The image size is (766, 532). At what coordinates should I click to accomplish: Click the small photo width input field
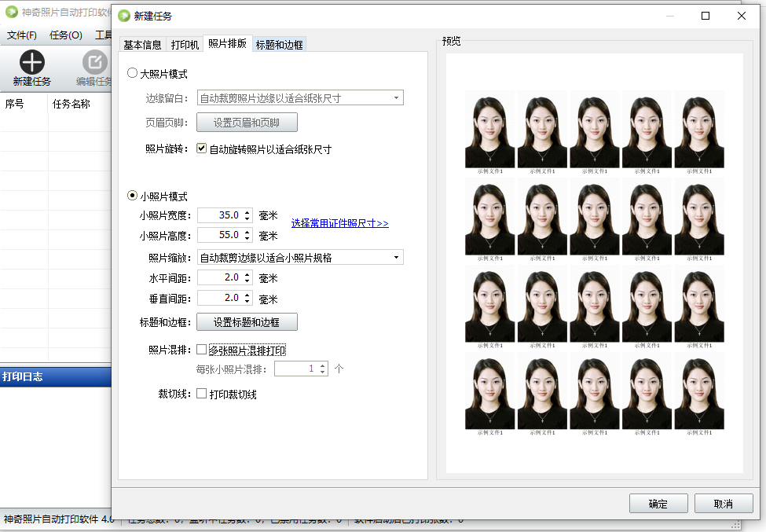pyautogui.click(x=219, y=215)
